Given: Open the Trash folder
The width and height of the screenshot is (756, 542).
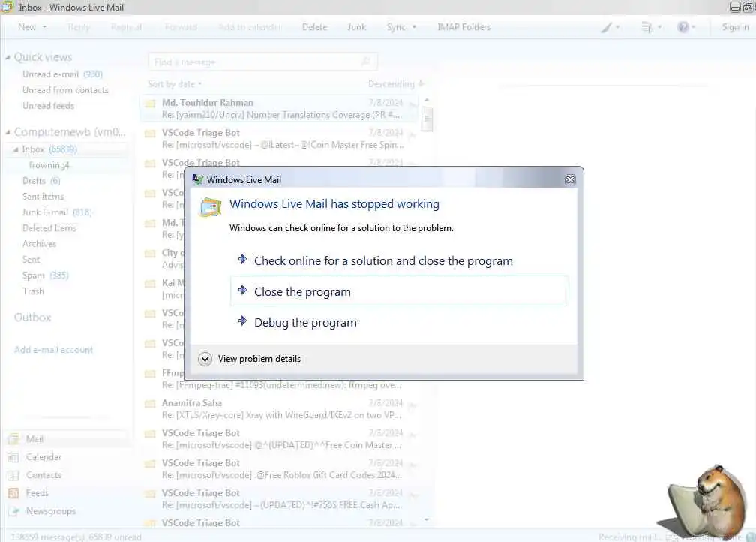Looking at the screenshot, I should coord(33,291).
